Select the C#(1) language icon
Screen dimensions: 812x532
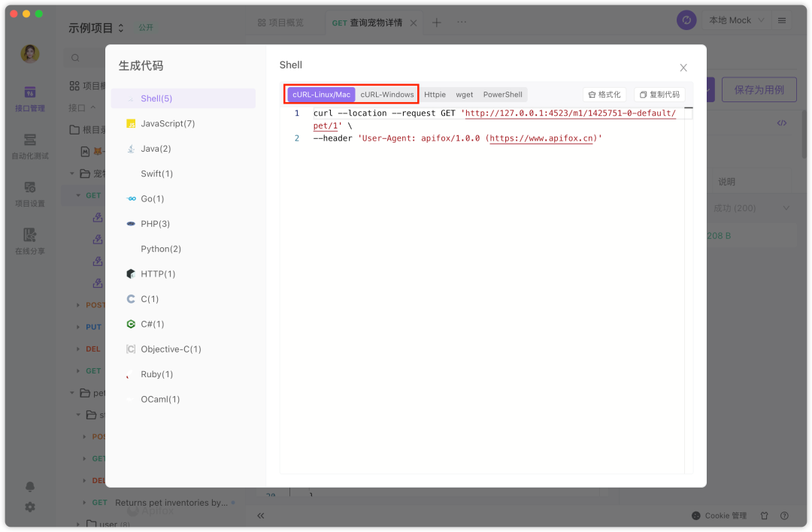point(131,324)
